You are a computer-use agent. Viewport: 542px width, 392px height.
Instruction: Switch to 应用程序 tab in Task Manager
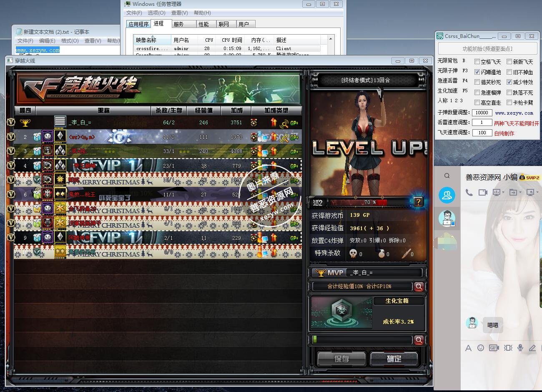[138, 24]
